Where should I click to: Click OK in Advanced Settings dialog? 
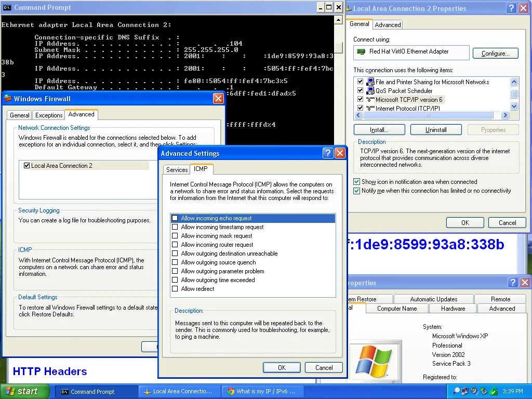coord(282,367)
